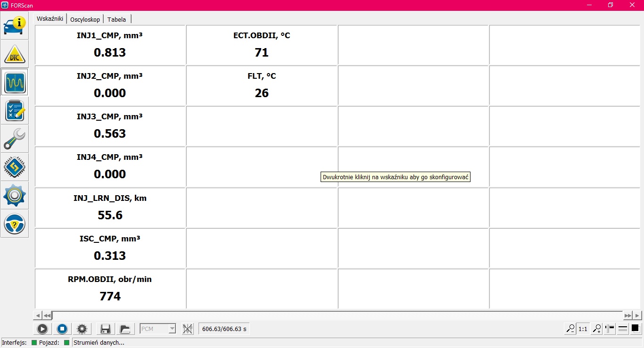Screen dimensions: 644x348
Task: Toggle the 1:1 zoom scale button
Action: pos(583,329)
